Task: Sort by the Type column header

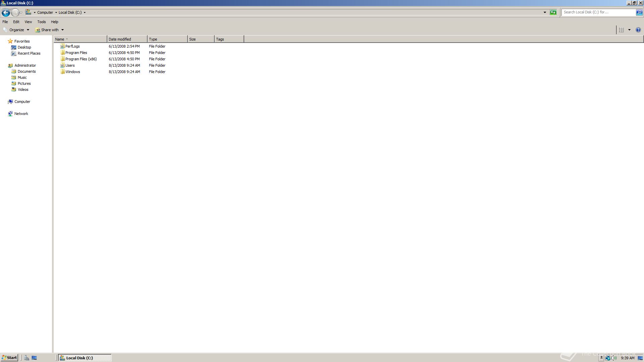Action: [x=167, y=39]
